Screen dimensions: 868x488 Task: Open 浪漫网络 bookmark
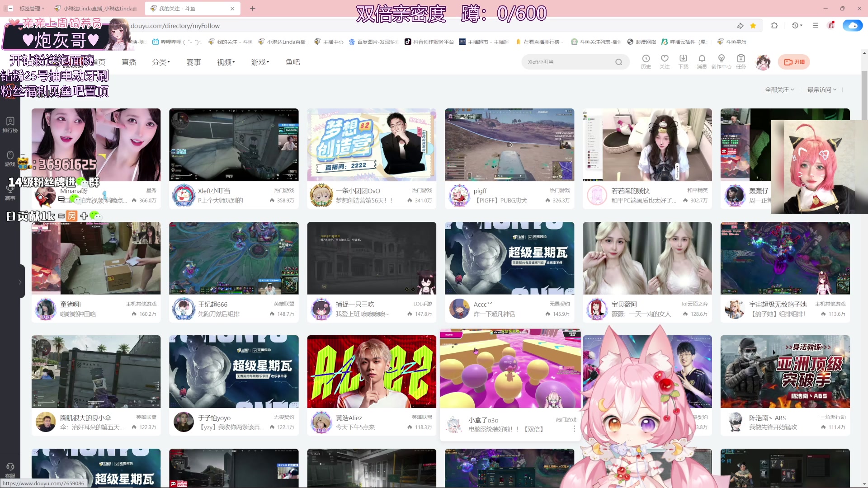(642, 42)
